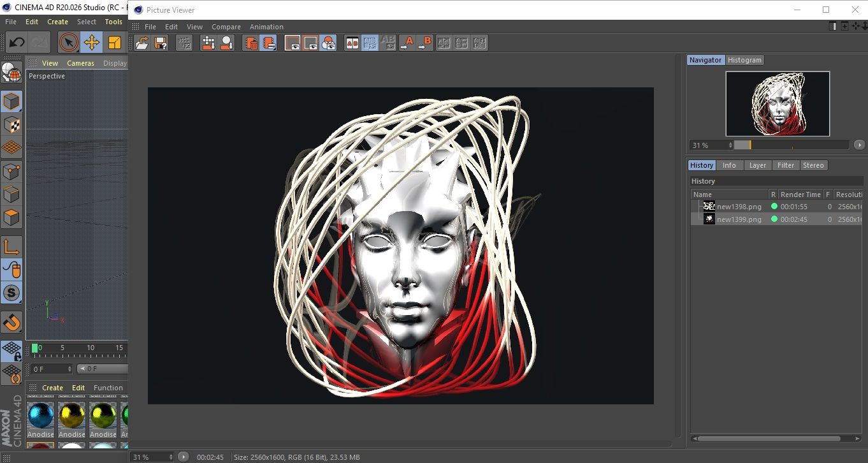Click the Tweak mouse icon in left toolbar
This screenshot has height=463, width=868.
[11, 270]
